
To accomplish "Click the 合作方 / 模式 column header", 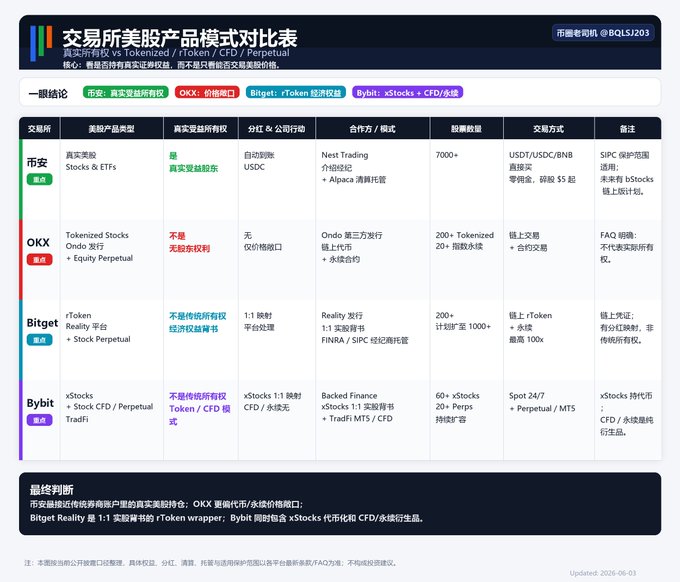I will (x=373, y=129).
